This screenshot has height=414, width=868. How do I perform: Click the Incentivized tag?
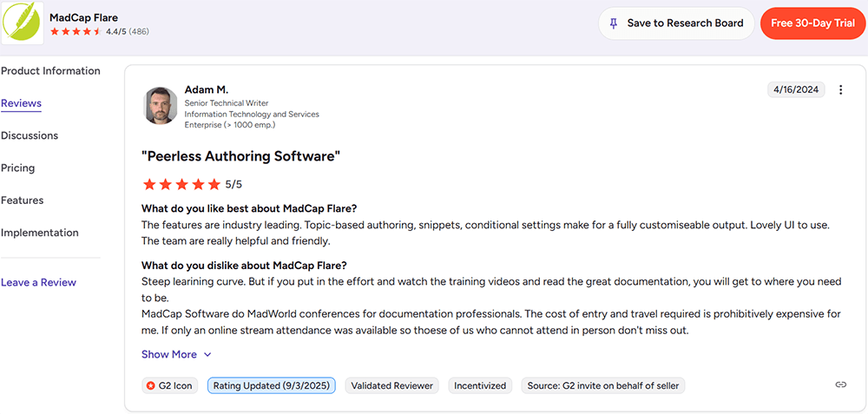tap(480, 385)
